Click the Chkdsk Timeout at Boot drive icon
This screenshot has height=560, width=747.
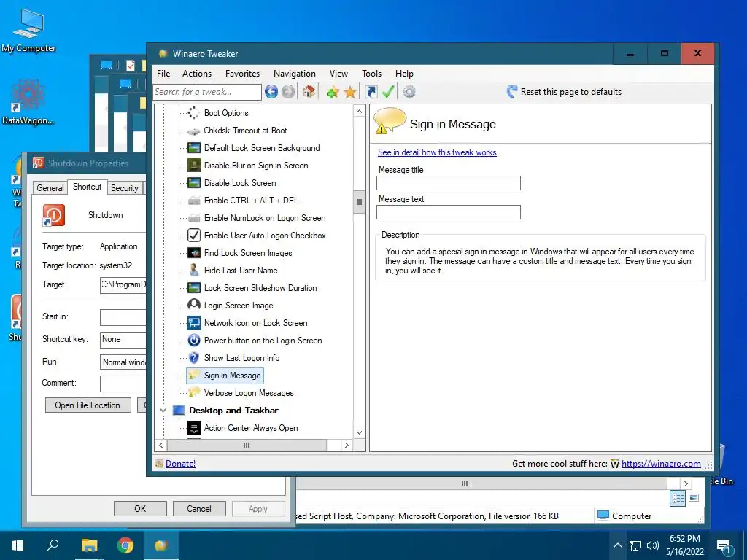point(193,131)
